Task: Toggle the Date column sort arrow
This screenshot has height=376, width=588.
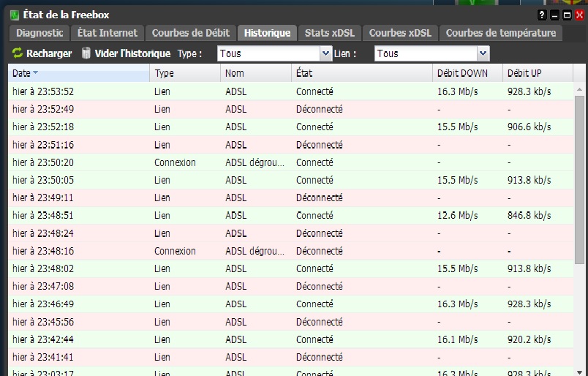Action: click(36, 73)
